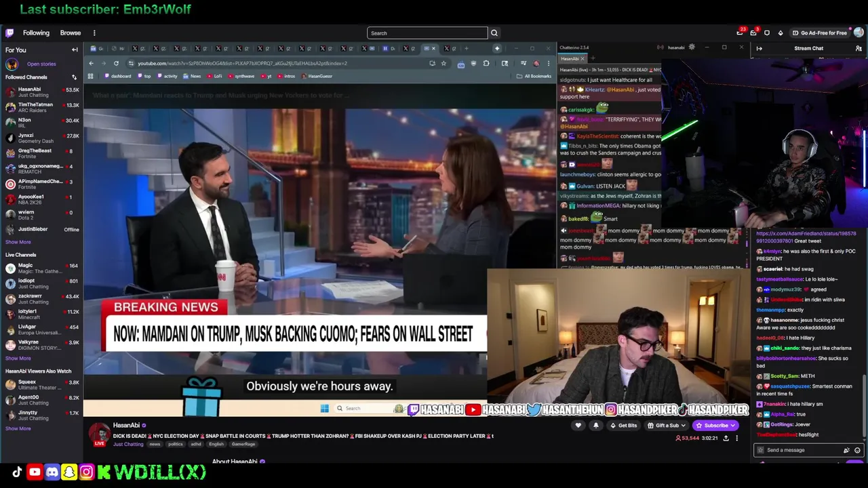Open GregTheBeast channel in sidebar
Screen dimensions: 868x488
42,153
